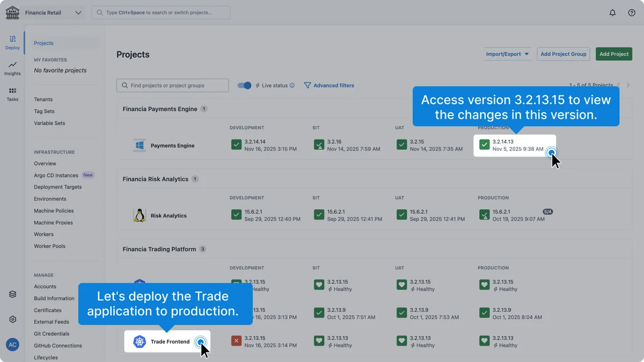The width and height of the screenshot is (644, 362).
Task: Toggle the Live status switch
Action: [245, 85]
